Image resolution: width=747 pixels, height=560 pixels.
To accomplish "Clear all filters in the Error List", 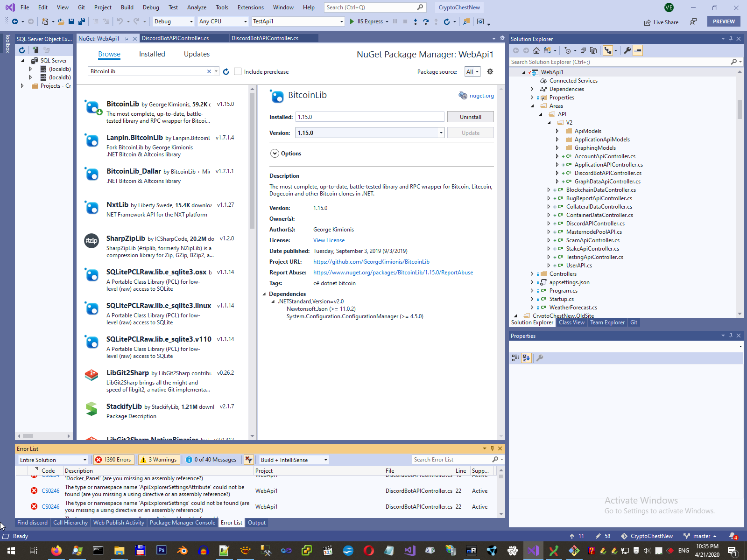I will [248, 460].
